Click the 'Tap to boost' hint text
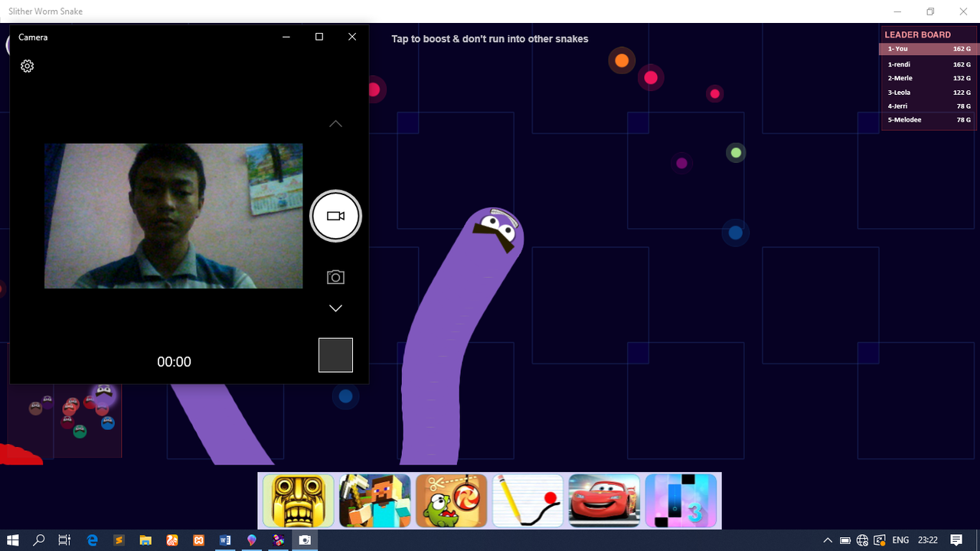The image size is (980, 551). [490, 39]
